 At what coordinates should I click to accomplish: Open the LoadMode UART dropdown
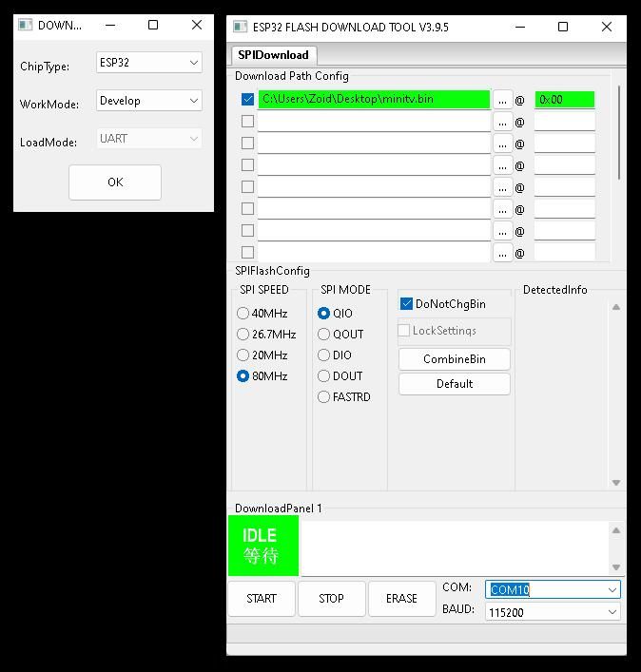click(x=149, y=139)
